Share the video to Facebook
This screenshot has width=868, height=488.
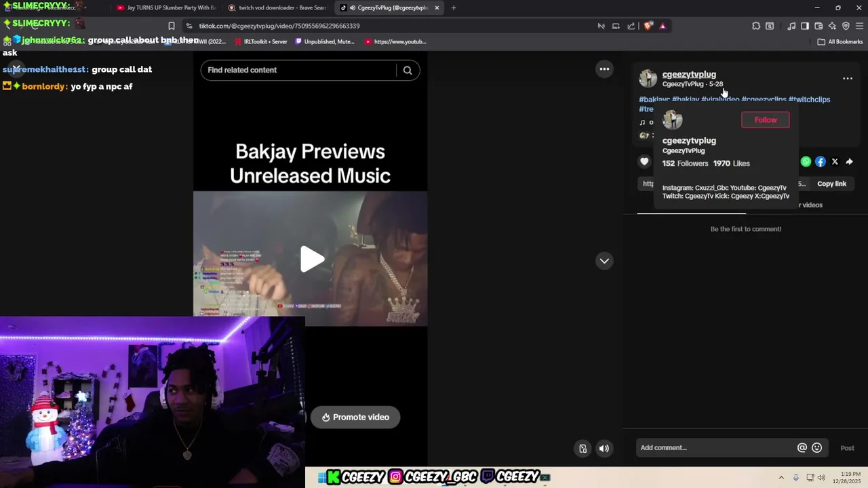click(x=821, y=161)
